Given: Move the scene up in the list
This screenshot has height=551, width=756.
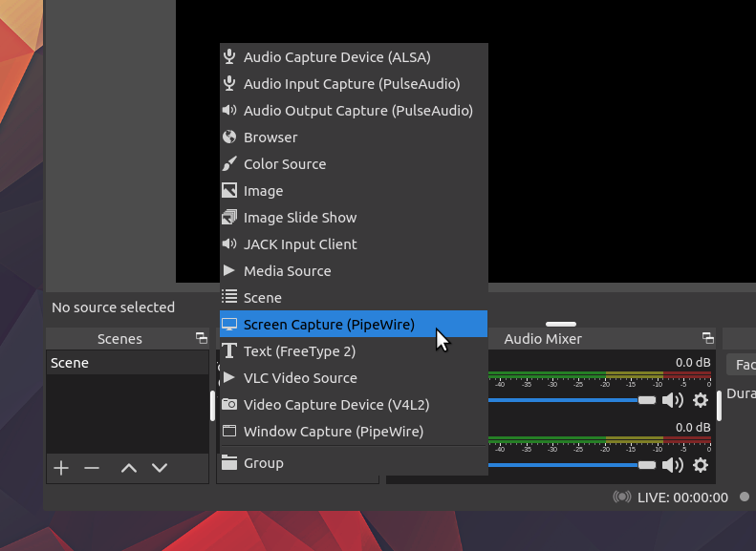Looking at the screenshot, I should tap(129, 468).
